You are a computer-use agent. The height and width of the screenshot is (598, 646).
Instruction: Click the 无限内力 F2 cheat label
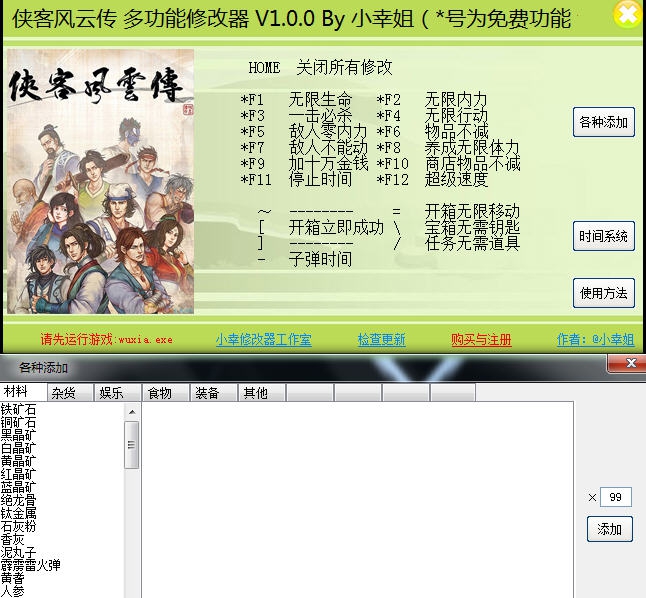[x=456, y=100]
